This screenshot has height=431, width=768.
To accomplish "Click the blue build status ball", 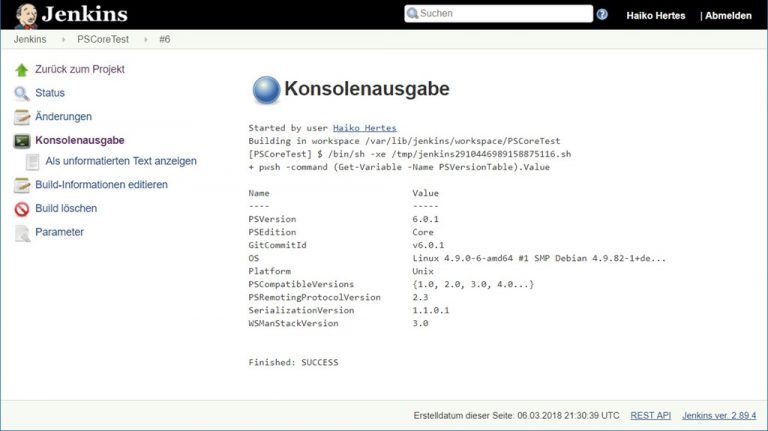I will 266,89.
